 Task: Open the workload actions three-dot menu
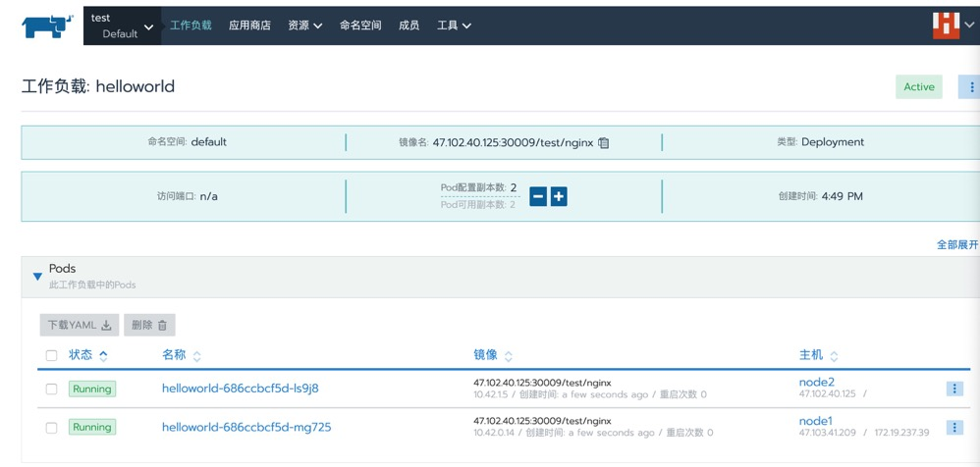[970, 86]
